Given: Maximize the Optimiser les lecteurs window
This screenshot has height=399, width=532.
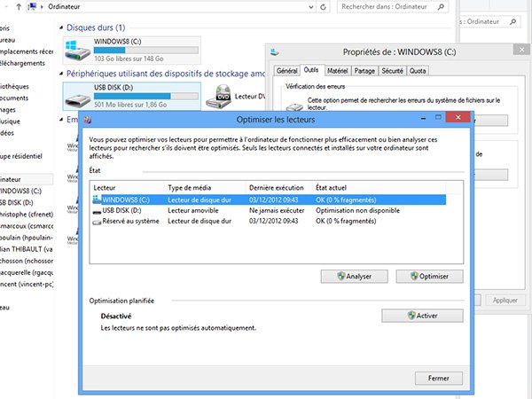Looking at the screenshot, I should tap(438, 117).
